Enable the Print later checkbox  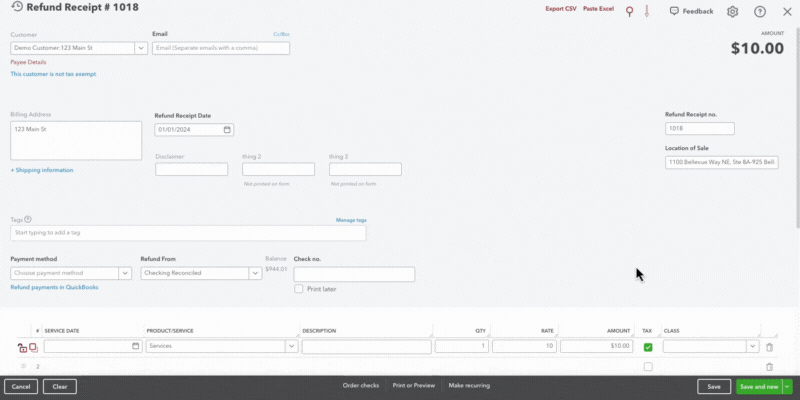pyautogui.click(x=299, y=289)
